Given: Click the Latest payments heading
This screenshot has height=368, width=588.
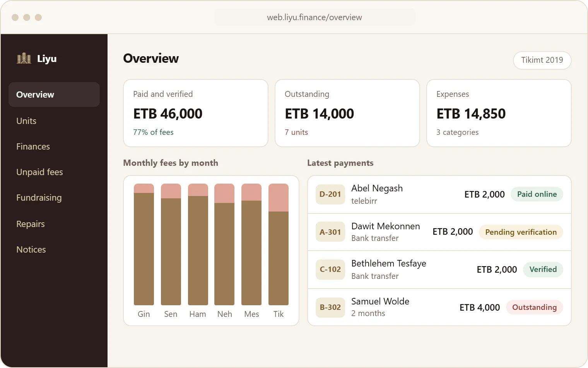Looking at the screenshot, I should [x=340, y=163].
